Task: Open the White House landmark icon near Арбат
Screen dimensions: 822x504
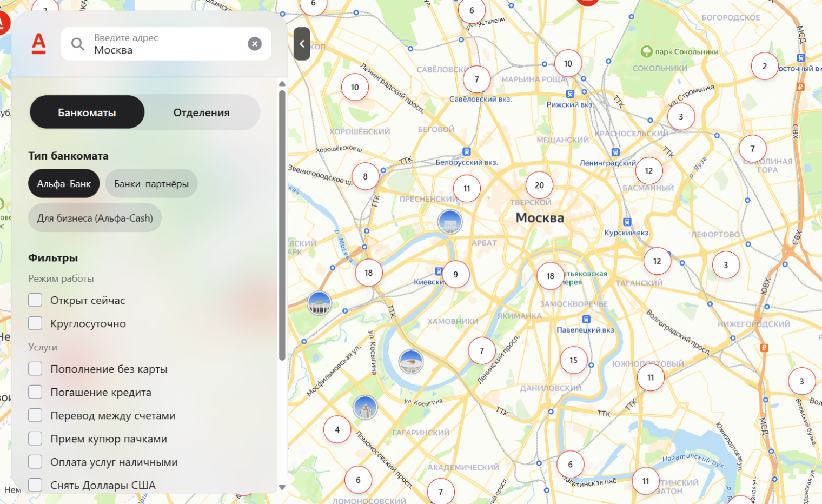Action: point(450,222)
